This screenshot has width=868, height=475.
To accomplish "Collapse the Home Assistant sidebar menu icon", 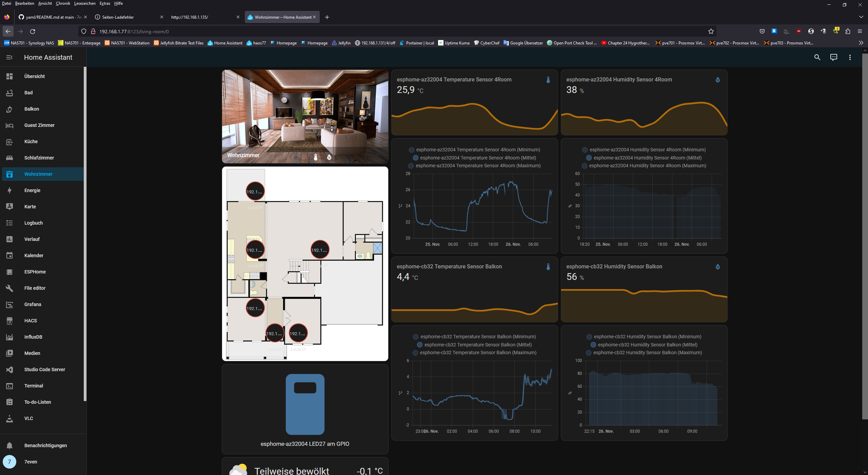I will [x=9, y=57].
